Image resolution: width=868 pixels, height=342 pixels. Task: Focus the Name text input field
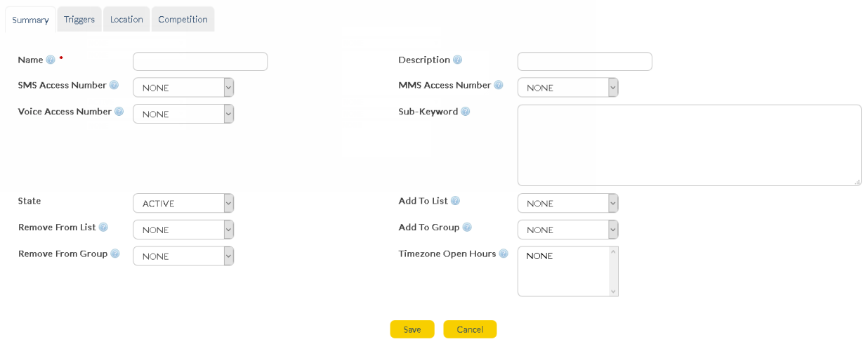[x=200, y=62]
